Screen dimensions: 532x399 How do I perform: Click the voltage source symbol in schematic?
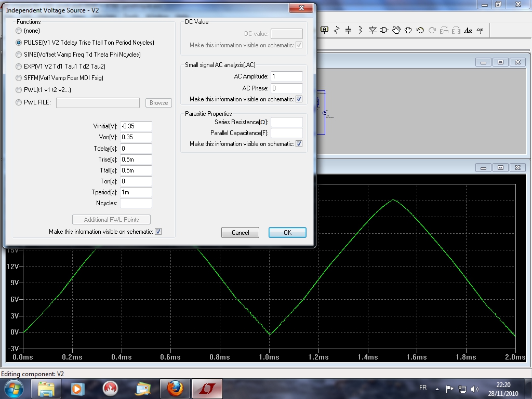[x=324, y=113]
